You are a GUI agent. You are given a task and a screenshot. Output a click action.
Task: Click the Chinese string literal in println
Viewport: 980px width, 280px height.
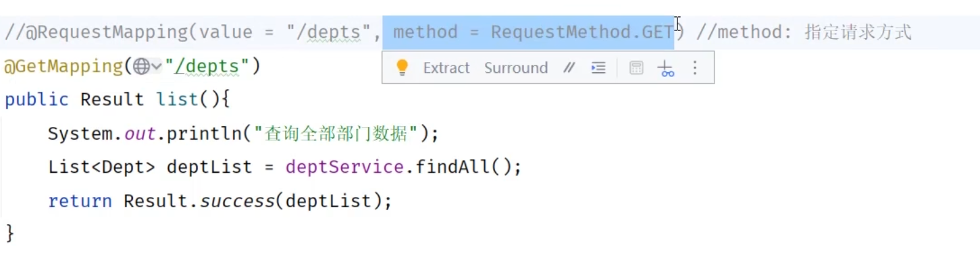point(336,134)
